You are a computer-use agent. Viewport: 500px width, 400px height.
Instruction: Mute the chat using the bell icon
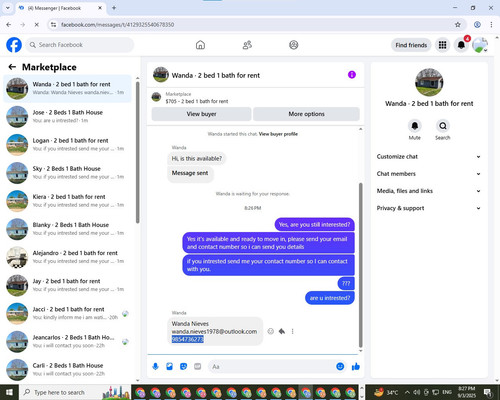[x=415, y=126]
